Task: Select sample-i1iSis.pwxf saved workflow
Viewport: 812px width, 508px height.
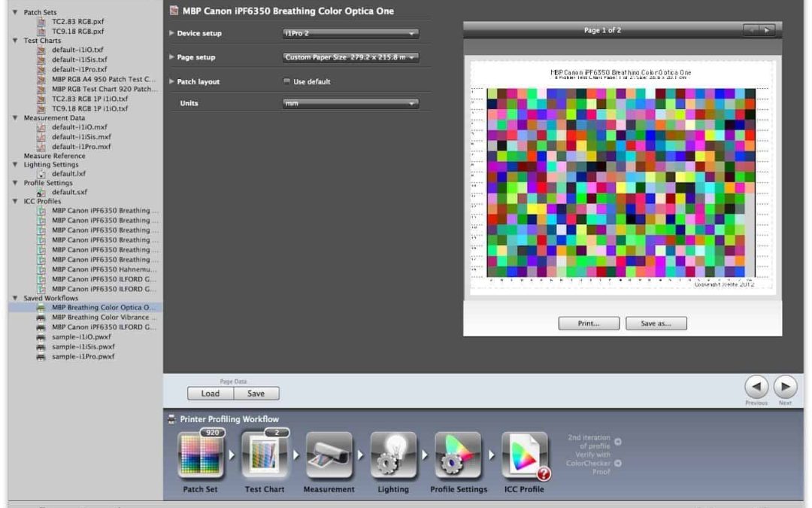Action: [x=82, y=347]
